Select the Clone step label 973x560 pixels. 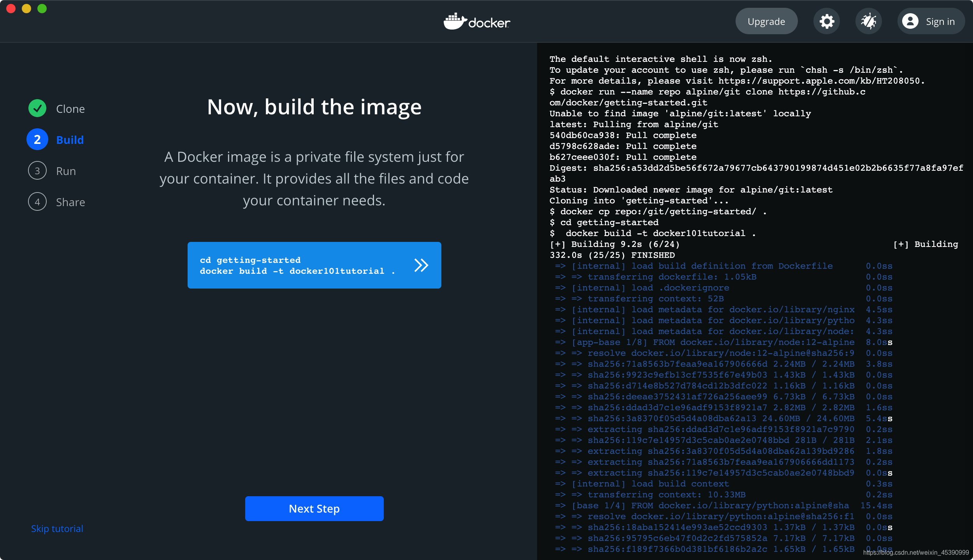pos(70,109)
